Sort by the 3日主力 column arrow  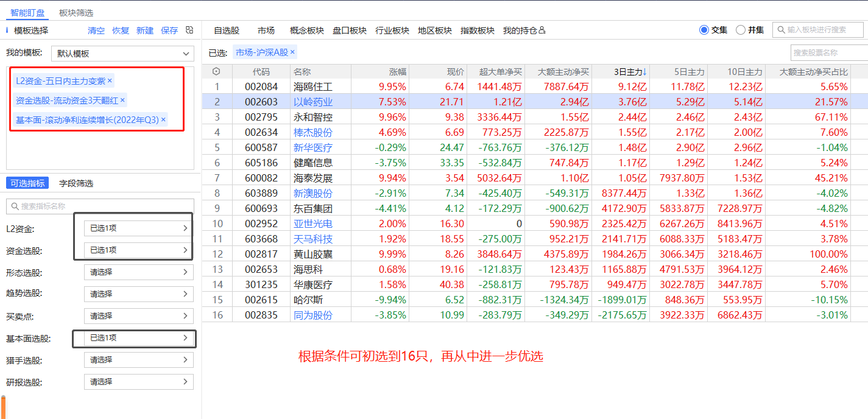[x=644, y=72]
